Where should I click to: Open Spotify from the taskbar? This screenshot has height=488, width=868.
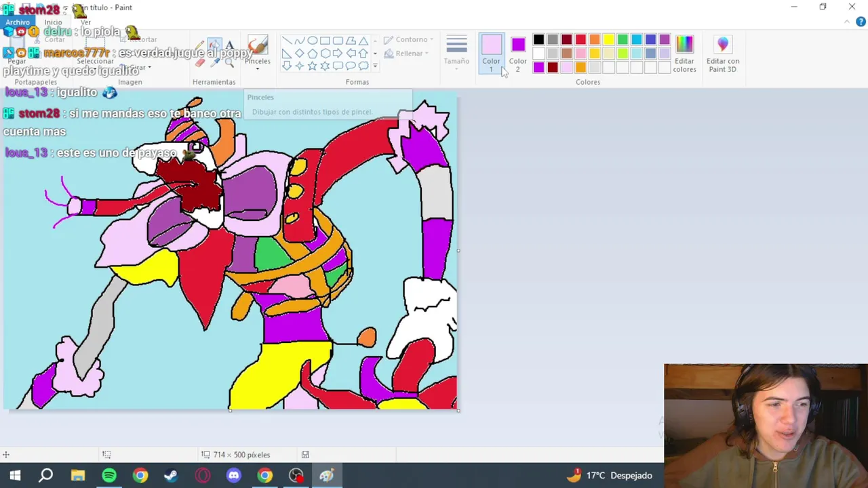pyautogui.click(x=108, y=475)
